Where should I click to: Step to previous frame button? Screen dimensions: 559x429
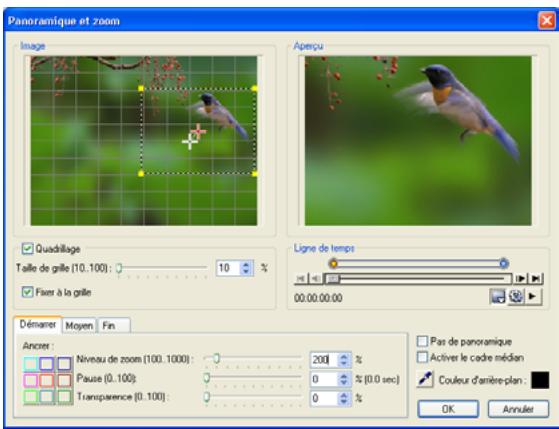point(315,278)
